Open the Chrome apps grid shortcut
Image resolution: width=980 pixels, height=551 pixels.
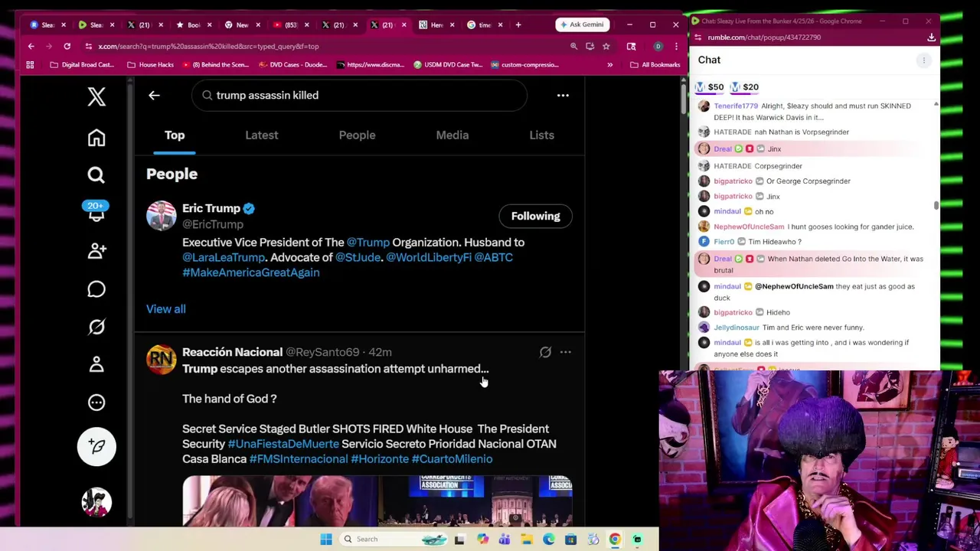click(31, 64)
